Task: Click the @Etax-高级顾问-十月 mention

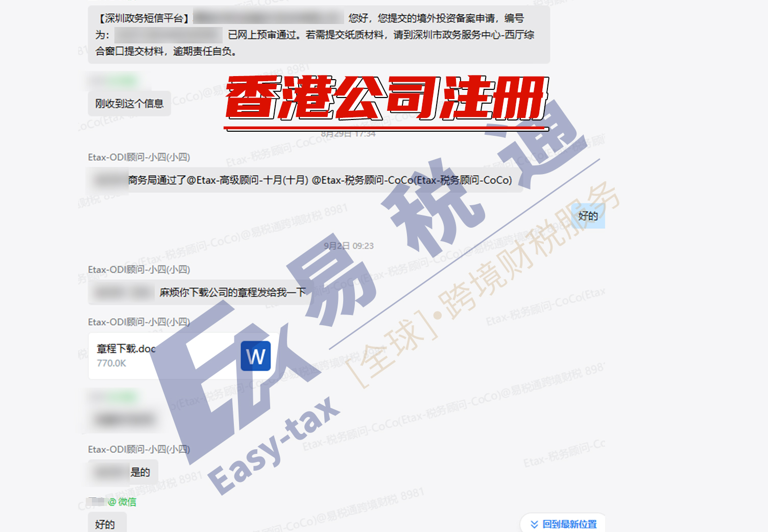Action: 248,180
